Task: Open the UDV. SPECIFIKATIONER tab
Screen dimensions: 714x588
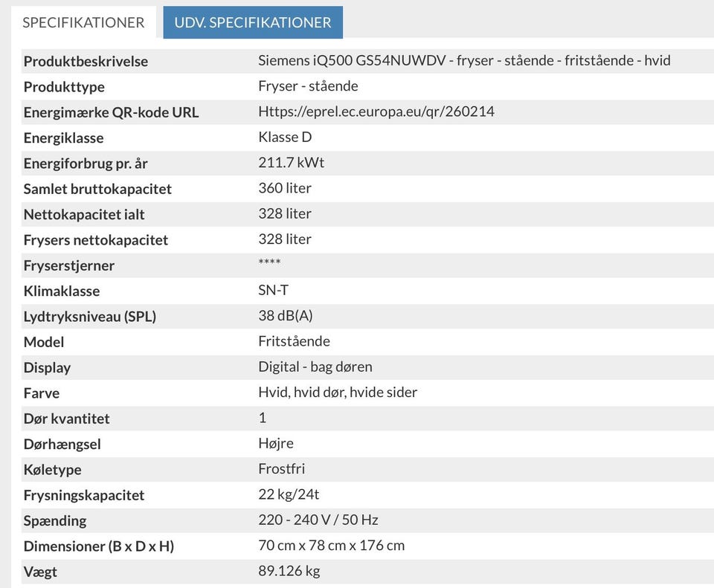Action: click(x=253, y=22)
